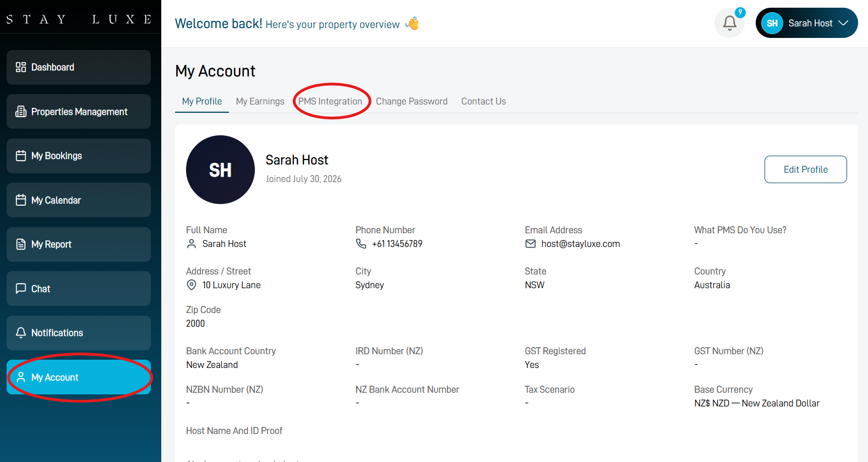Viewport: 868px width, 462px height.
Task: Click the Chat bubble icon
Action: (21, 289)
